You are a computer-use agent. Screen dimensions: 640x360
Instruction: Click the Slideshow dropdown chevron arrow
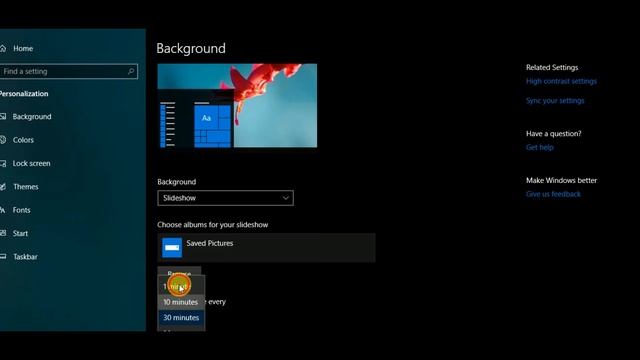tap(286, 198)
